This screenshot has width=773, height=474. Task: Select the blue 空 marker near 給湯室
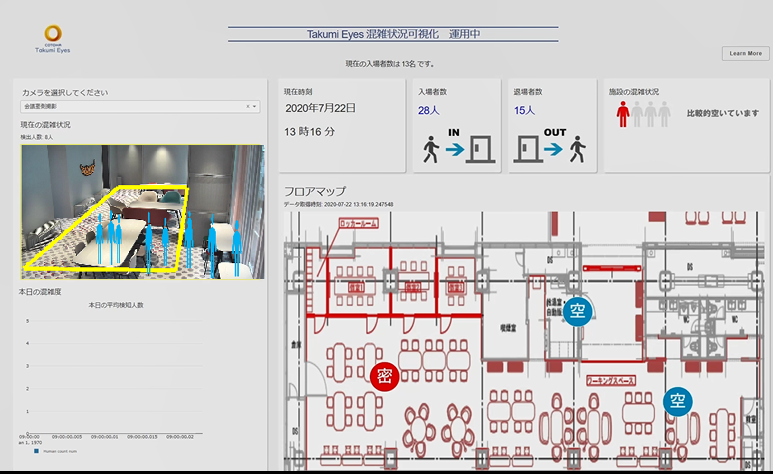click(x=577, y=311)
